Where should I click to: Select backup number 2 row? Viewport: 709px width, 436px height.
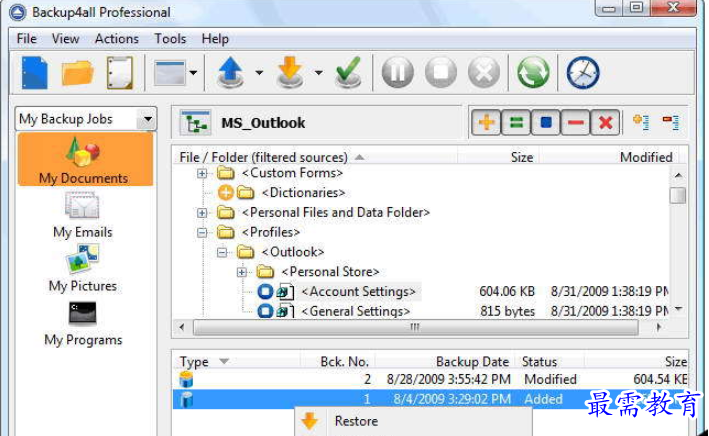[430, 379]
